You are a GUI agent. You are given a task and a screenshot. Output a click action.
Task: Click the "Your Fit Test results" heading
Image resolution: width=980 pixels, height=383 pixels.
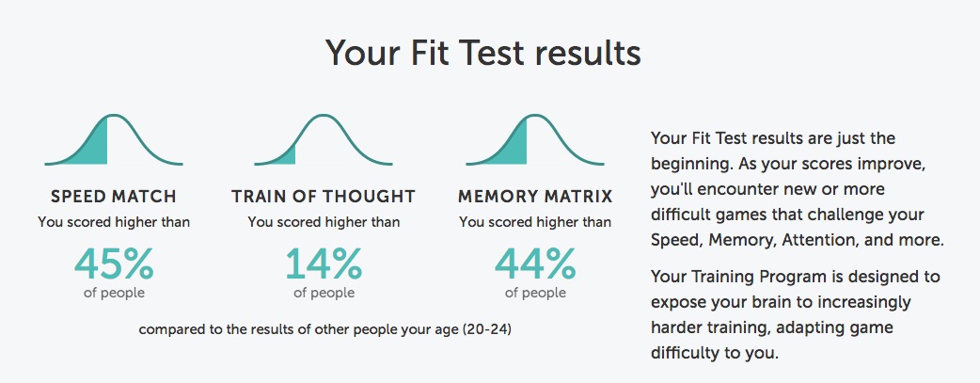[483, 53]
